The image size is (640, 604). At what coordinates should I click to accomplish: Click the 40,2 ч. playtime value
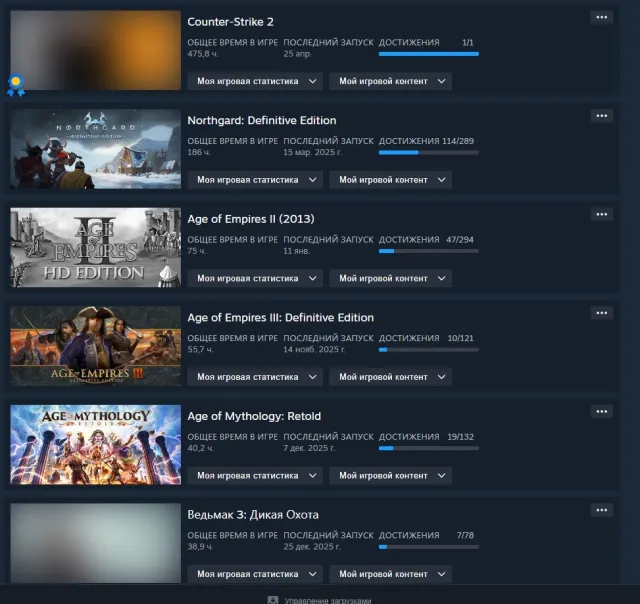[200, 448]
